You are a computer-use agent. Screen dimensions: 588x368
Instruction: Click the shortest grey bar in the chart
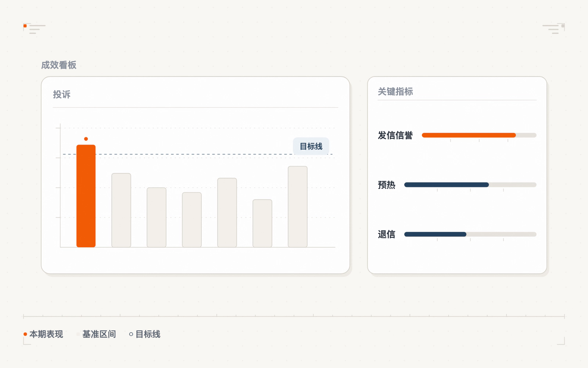pos(262,223)
